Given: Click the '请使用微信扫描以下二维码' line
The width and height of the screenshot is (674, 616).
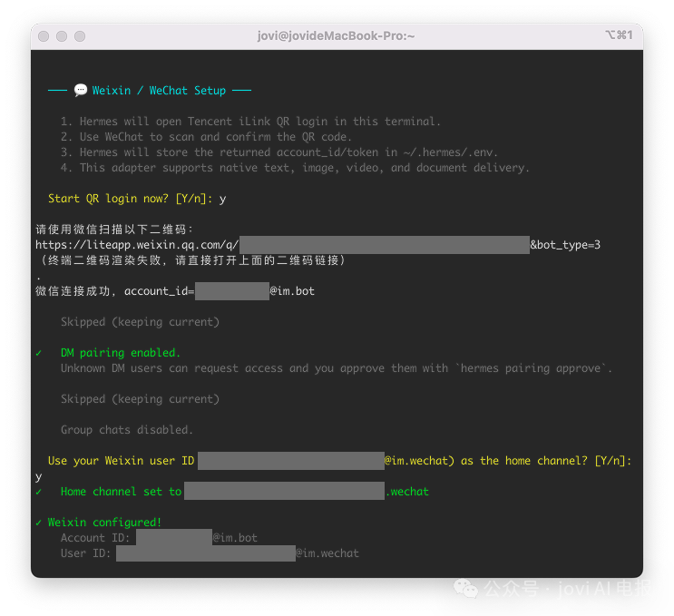Looking at the screenshot, I should [x=114, y=230].
